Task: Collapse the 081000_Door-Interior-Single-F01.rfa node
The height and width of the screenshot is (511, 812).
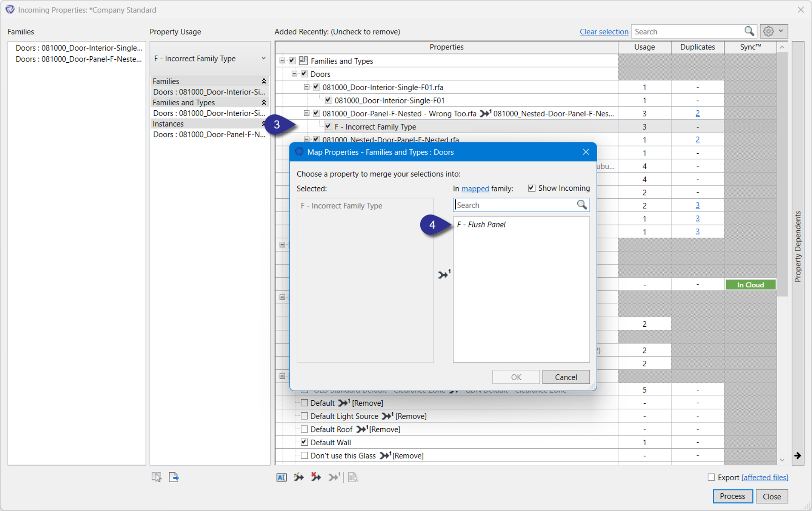Action: point(306,87)
